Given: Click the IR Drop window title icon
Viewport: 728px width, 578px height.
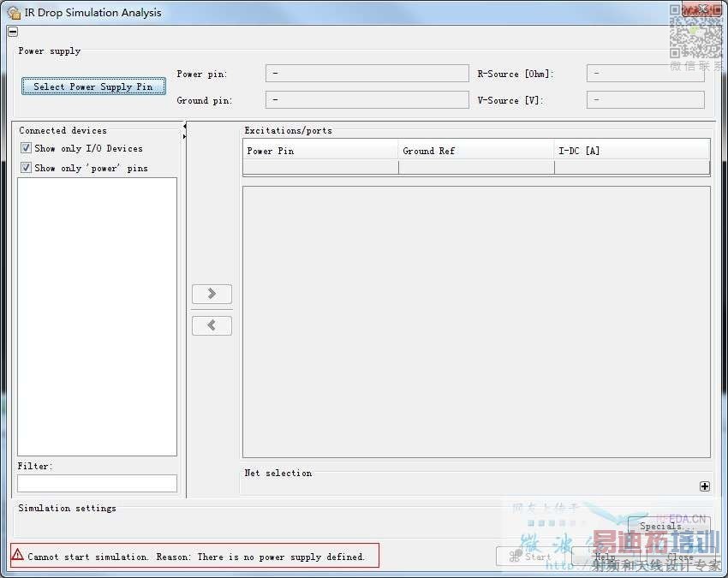Looking at the screenshot, I should click(x=15, y=13).
